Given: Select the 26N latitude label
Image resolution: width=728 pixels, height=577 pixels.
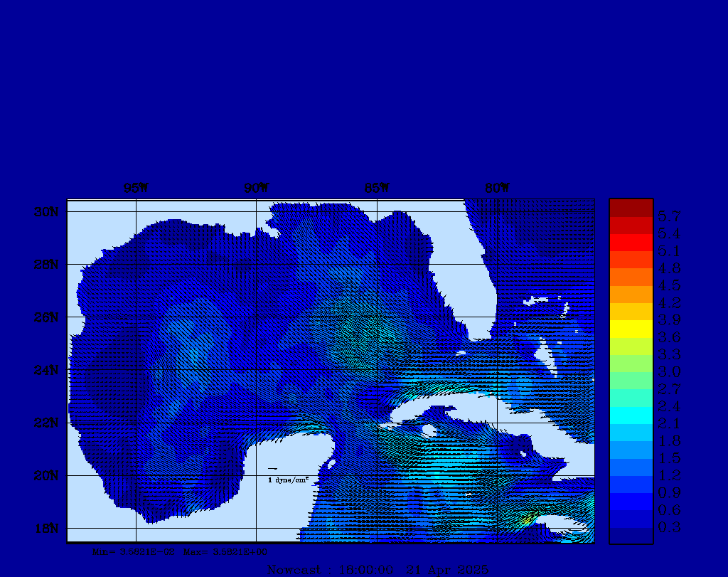Looking at the screenshot, I should (x=45, y=317).
